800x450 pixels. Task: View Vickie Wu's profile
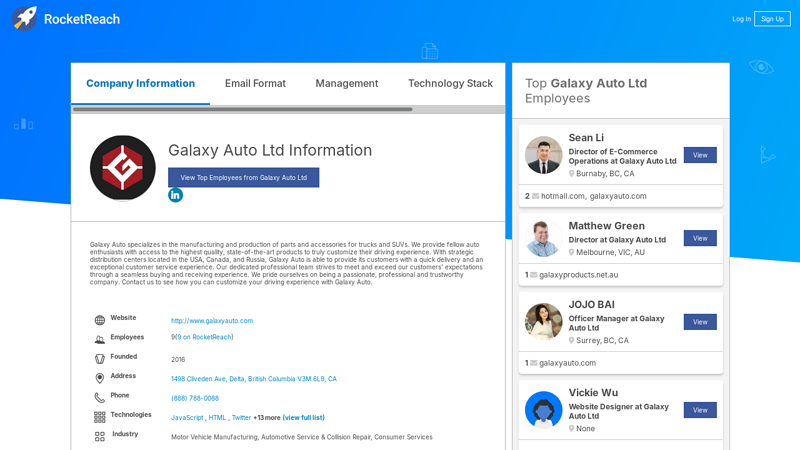(x=700, y=410)
